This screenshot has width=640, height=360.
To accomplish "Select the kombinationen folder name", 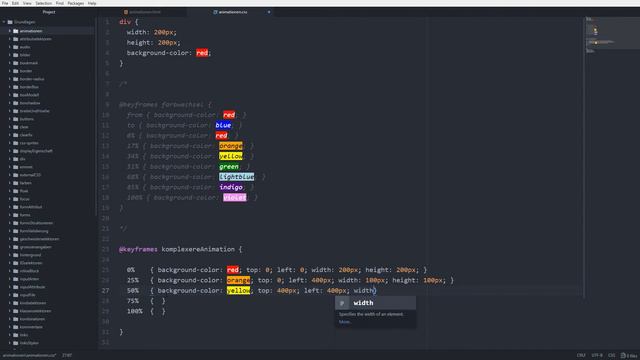I will (x=32, y=319).
